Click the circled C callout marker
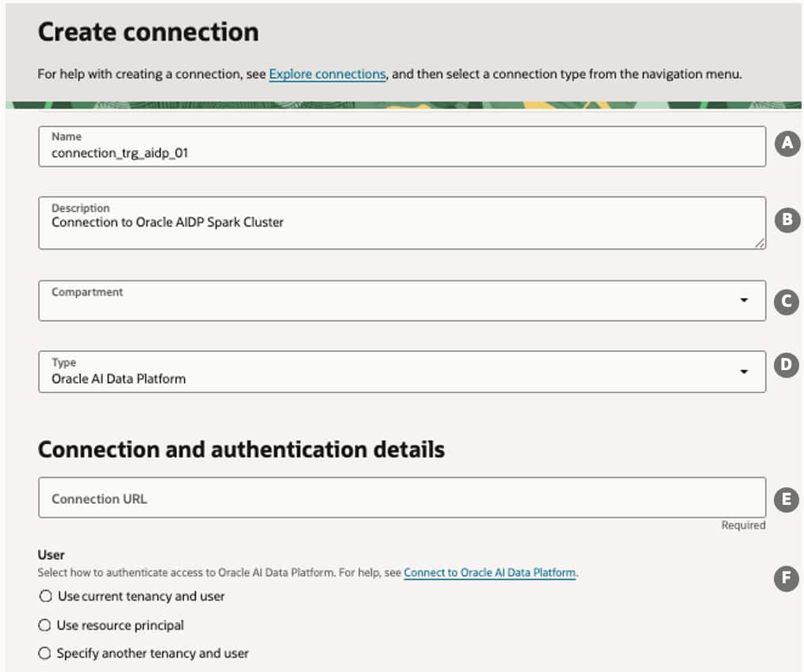The height and width of the screenshot is (672, 804). pos(786,301)
